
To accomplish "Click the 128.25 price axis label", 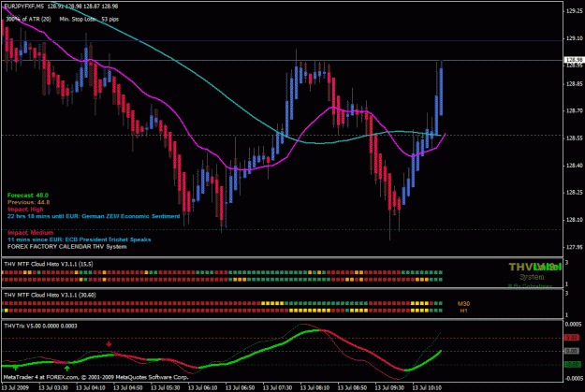I will tap(575, 193).
